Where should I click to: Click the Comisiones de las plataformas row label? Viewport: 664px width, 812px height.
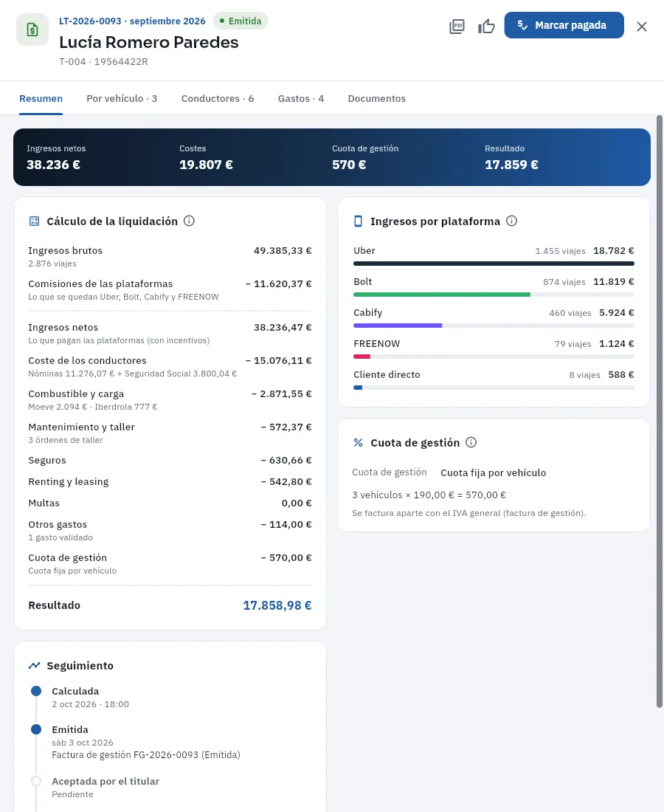[x=100, y=283]
